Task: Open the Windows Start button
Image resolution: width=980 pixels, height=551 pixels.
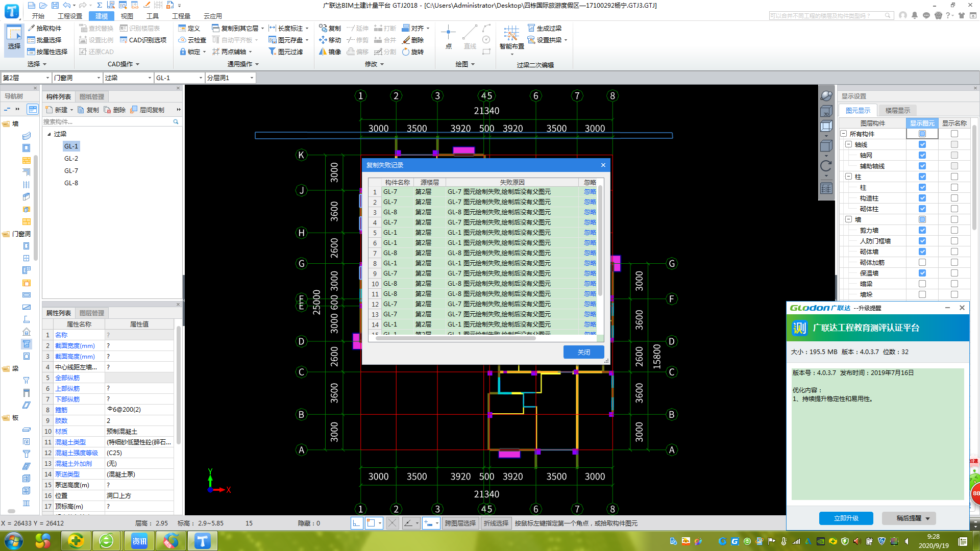Action: click(13, 541)
